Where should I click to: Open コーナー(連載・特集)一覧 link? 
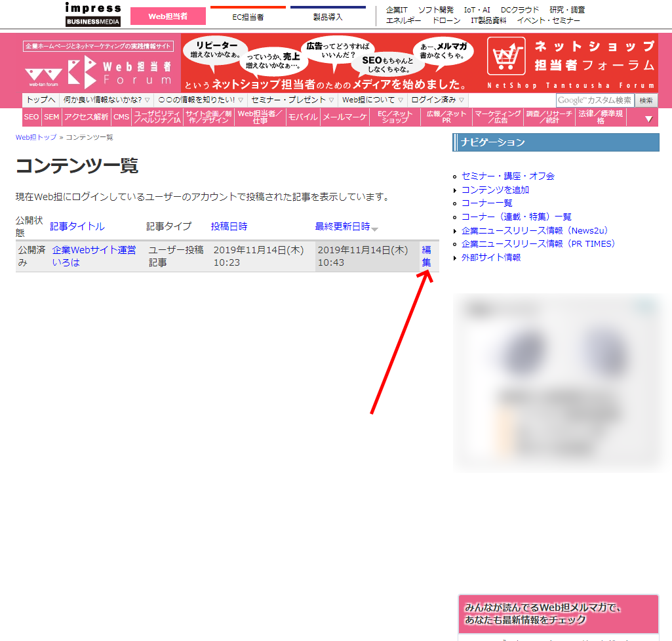(x=517, y=217)
